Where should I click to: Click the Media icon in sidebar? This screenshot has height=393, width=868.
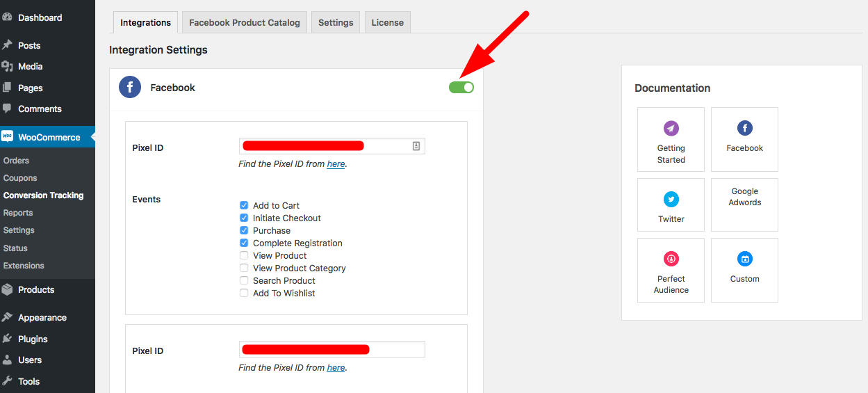(7, 66)
